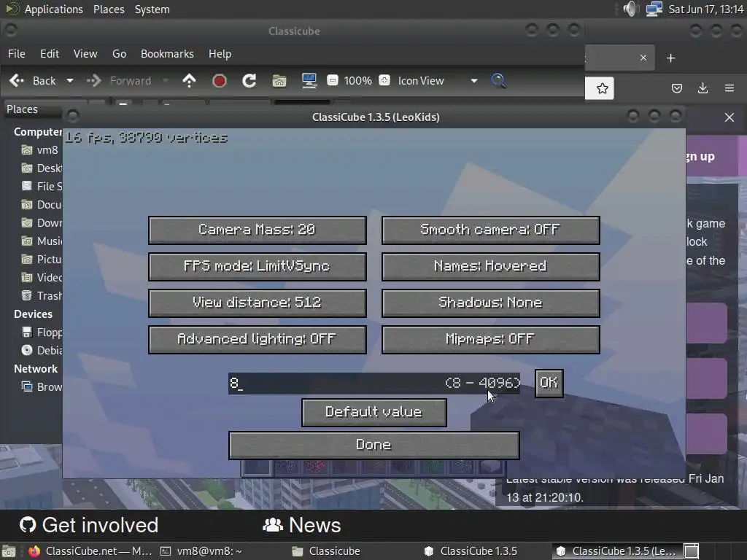Select the Debian disc device
The width and height of the screenshot is (747, 560).
coord(42,351)
